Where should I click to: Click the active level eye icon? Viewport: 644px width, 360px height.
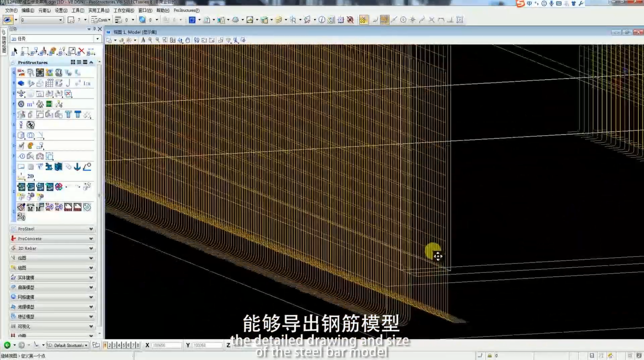(x=8, y=20)
